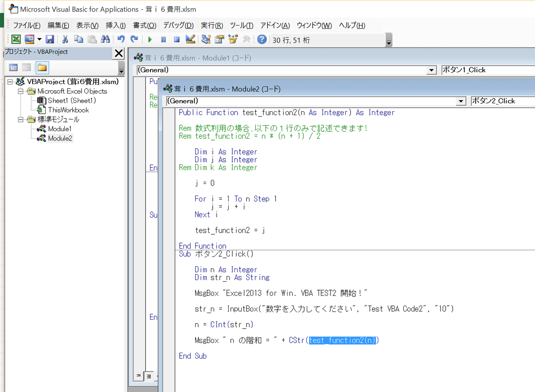The width and height of the screenshot is (535, 392).
Task: Select Sheet1 (Sheet1) in the project tree
Action: click(x=72, y=101)
